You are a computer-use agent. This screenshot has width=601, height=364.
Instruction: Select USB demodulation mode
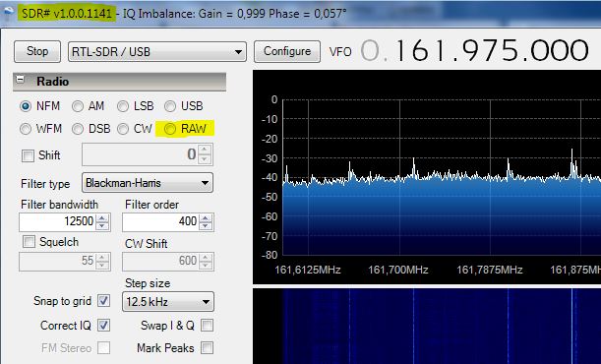pos(170,106)
